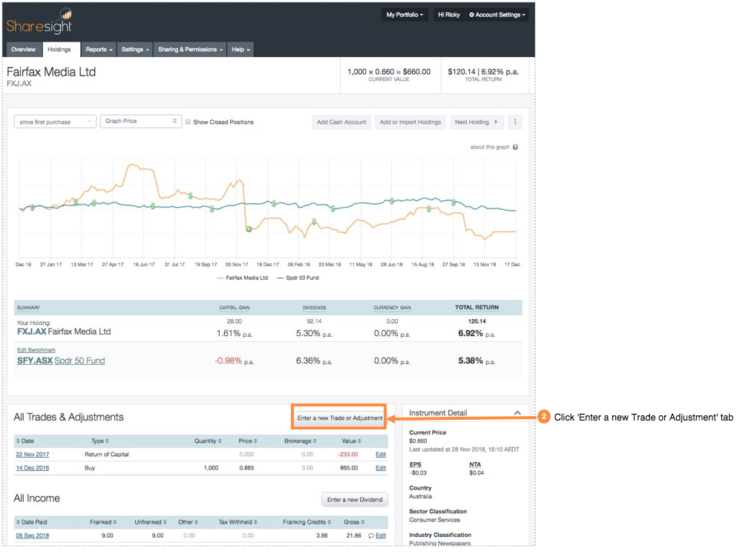
Task: Toggle Fairfax Media Ltd legend entry
Action: (x=242, y=277)
